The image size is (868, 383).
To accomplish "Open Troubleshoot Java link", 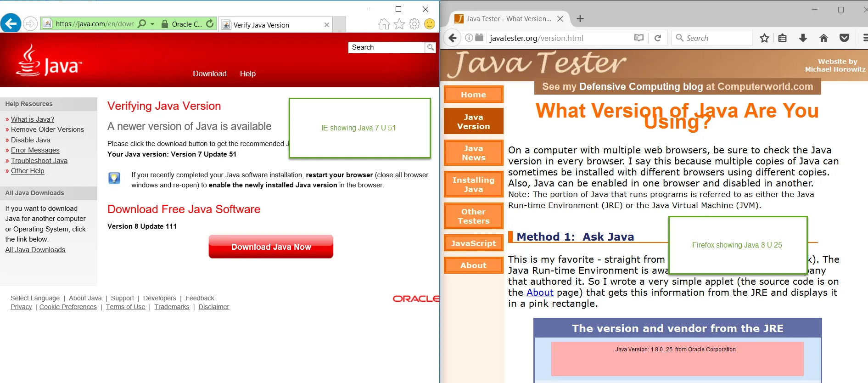I will click(39, 161).
